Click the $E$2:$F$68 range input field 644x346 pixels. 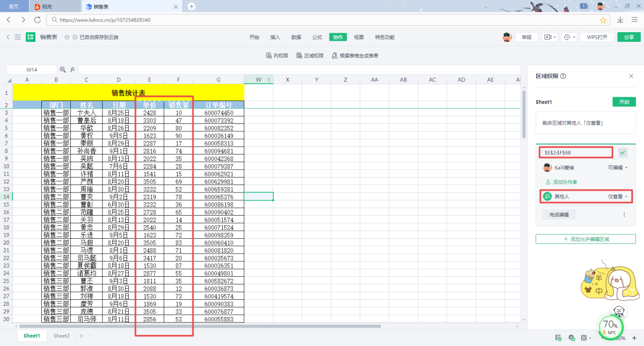576,152
